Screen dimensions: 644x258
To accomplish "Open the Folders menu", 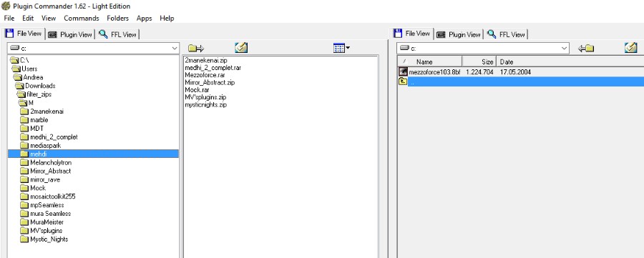I will pos(117,18).
